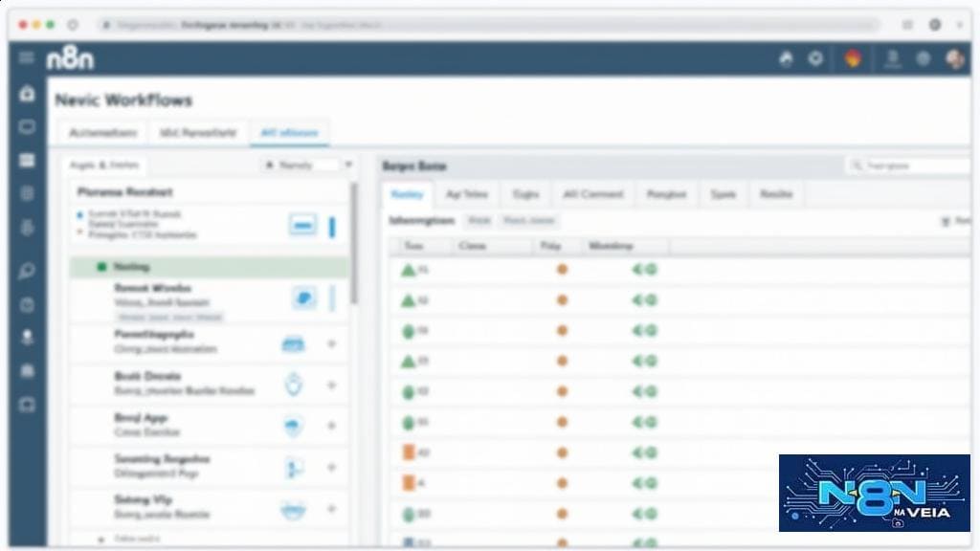Switch to the first tab under Nevic Workflows
The image size is (980, 551).
[103, 132]
